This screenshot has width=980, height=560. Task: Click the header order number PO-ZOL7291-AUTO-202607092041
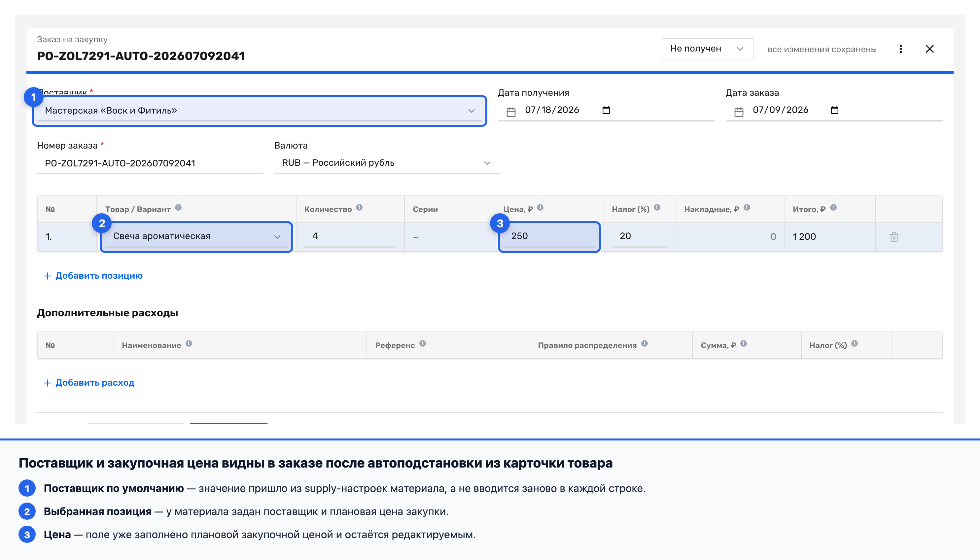pyautogui.click(x=141, y=56)
